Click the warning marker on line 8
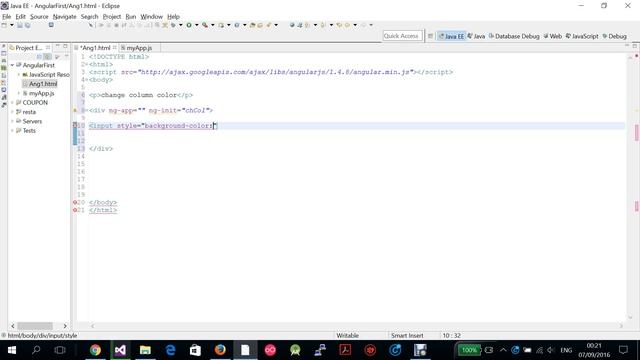This screenshot has width=640, height=360. [x=75, y=110]
